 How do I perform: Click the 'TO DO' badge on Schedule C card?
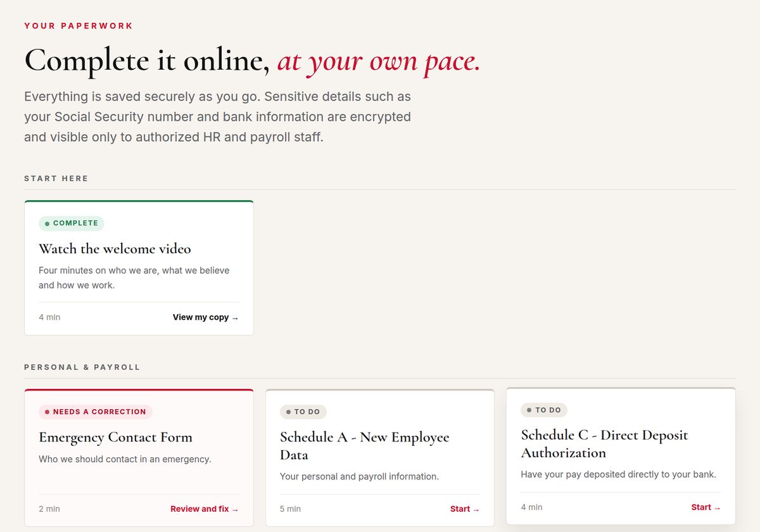point(544,410)
